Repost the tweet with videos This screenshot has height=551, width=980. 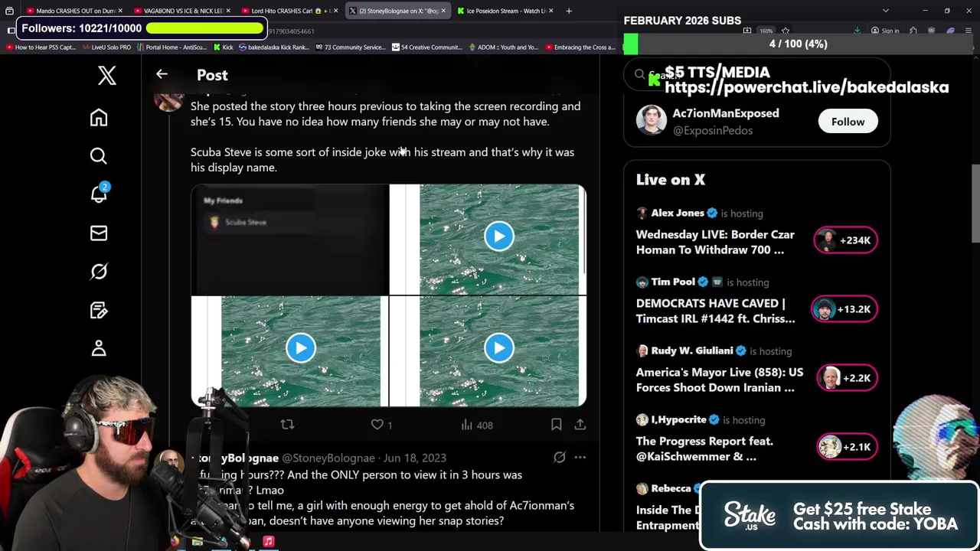287,424
